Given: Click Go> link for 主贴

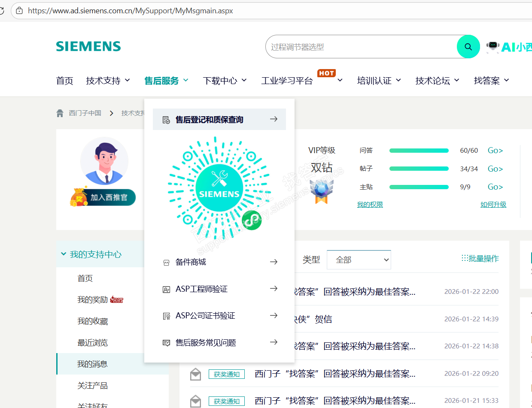Looking at the screenshot, I should click(496, 187).
